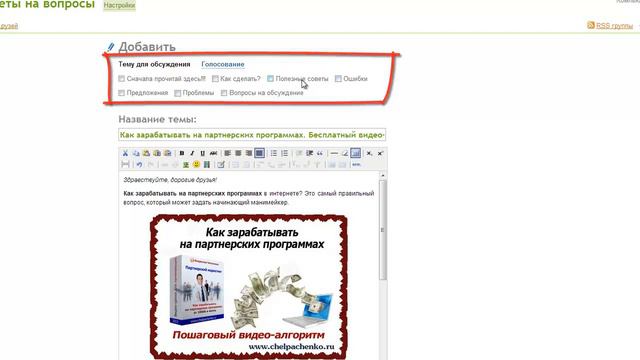Insert embedded media film icon
This screenshot has width=640, height=360.
pos(207,164)
